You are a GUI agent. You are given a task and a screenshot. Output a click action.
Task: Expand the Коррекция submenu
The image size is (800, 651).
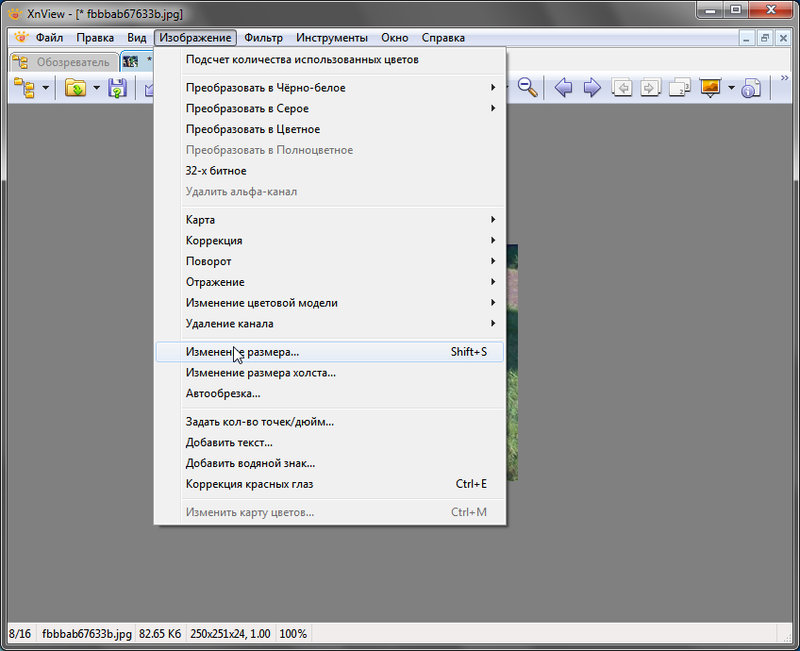click(x=330, y=241)
